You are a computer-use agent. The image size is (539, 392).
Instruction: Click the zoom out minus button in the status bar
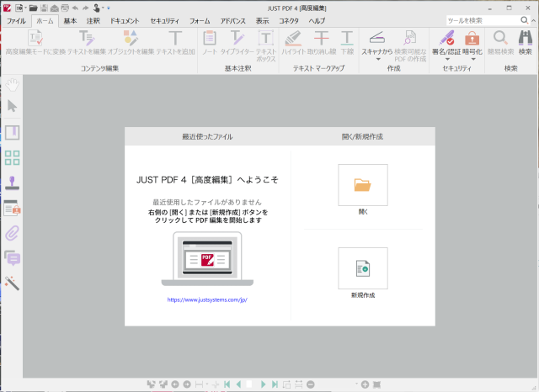click(311, 384)
